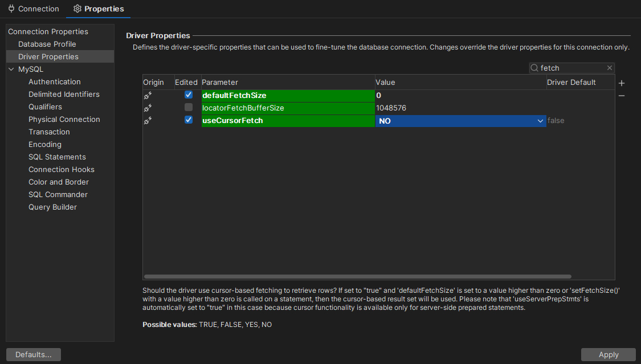Switch to the Connection tab
The width and height of the screenshot is (641, 364).
[x=34, y=9]
